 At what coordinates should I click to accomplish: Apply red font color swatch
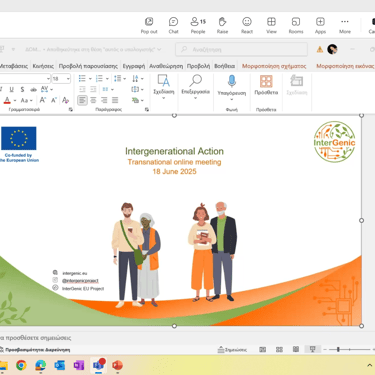7,100
